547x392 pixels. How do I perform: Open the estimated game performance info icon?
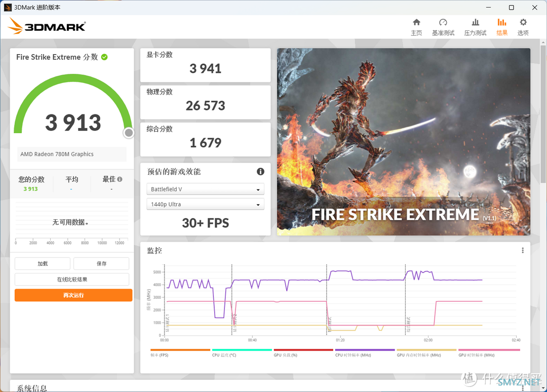(x=261, y=171)
